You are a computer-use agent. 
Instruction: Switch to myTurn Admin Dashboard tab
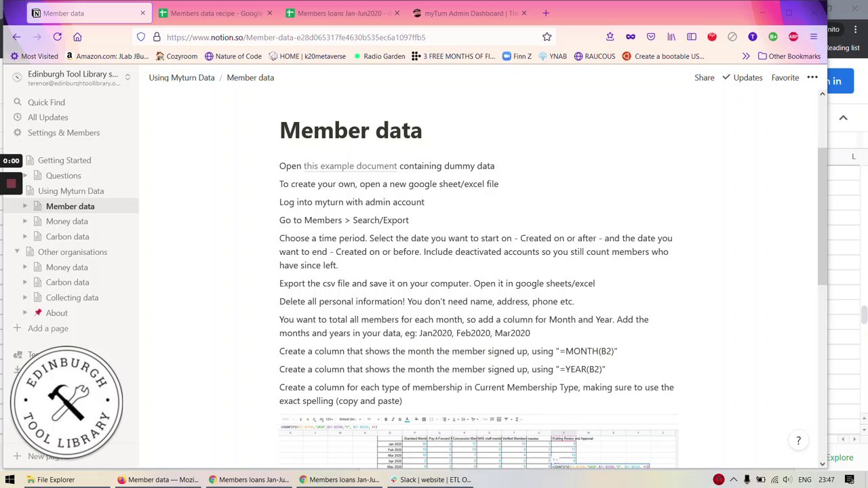tap(471, 13)
